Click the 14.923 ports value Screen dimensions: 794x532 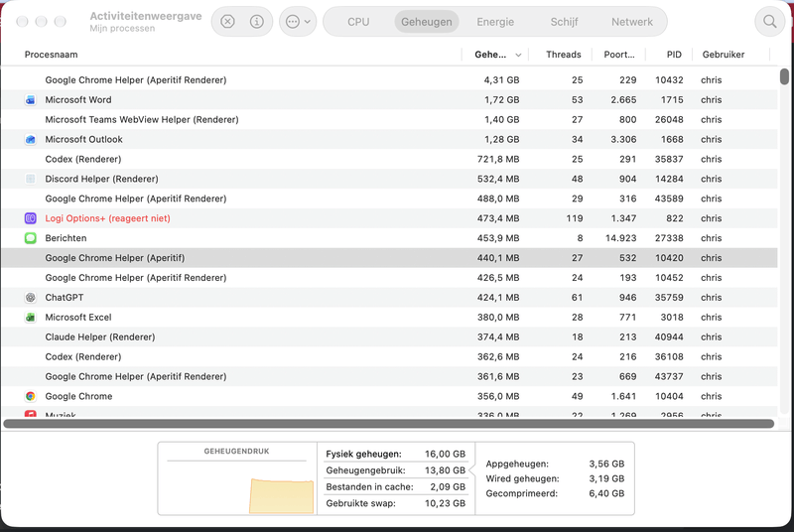(621, 238)
